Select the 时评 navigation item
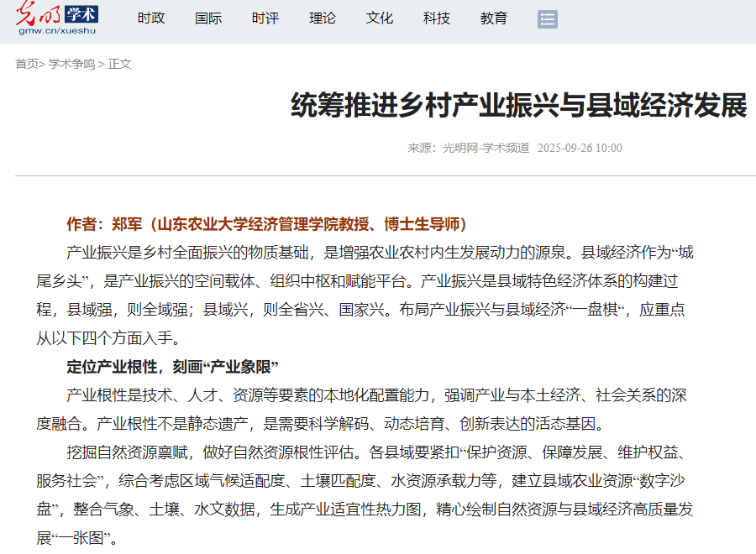The image size is (756, 554). pyautogui.click(x=265, y=18)
